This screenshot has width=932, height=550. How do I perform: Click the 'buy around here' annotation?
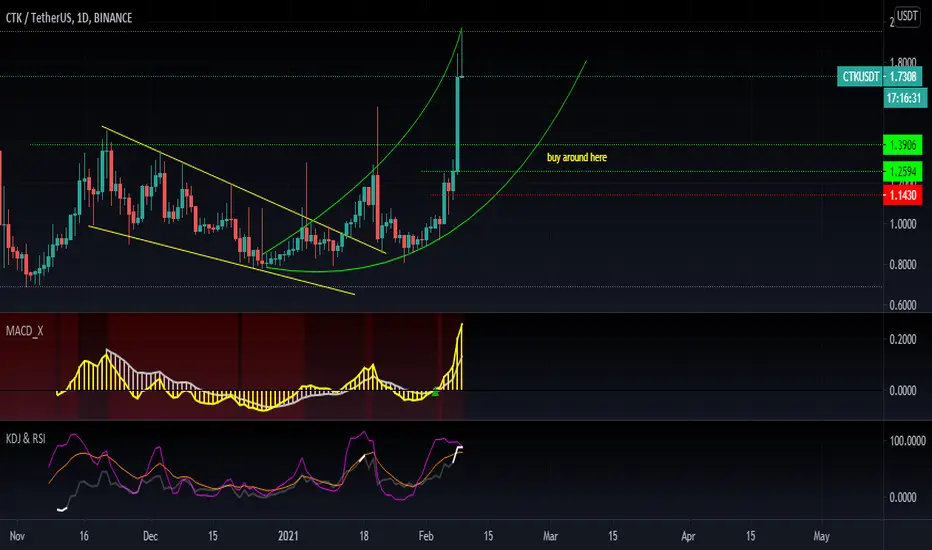click(x=577, y=158)
